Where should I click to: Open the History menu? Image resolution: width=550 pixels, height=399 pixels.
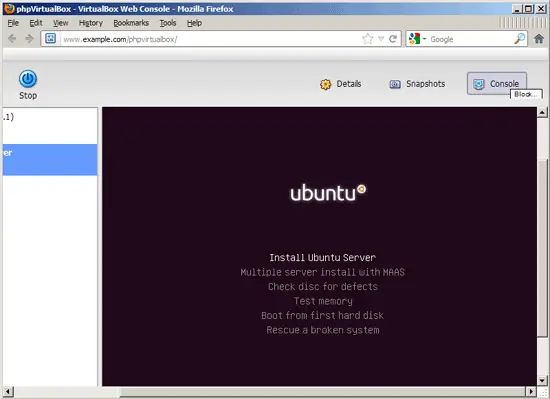(x=90, y=23)
